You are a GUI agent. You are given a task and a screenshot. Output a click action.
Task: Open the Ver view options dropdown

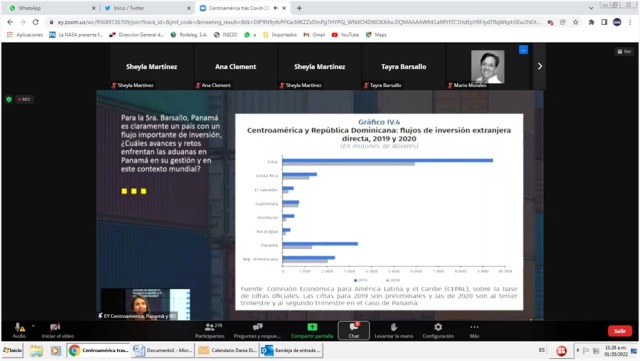[624, 51]
